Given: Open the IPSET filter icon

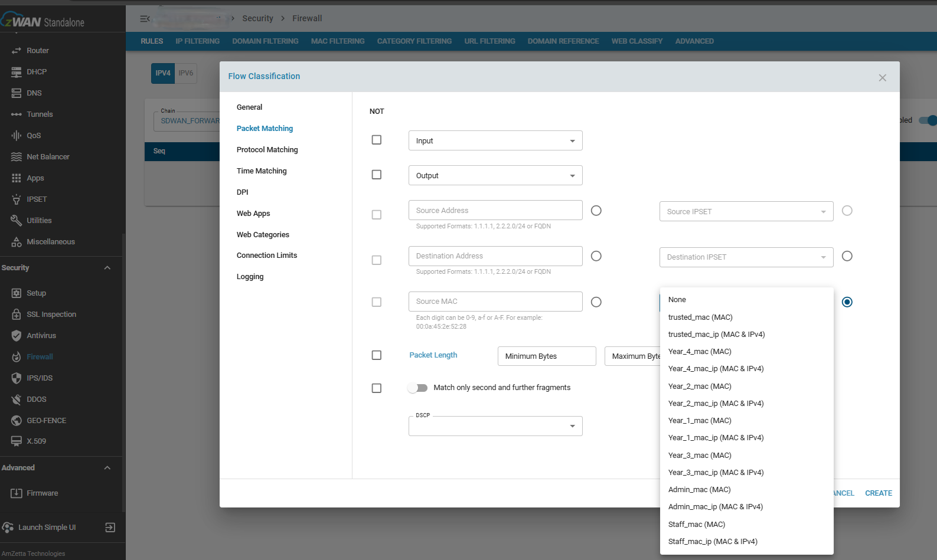Looking at the screenshot, I should [x=16, y=199].
